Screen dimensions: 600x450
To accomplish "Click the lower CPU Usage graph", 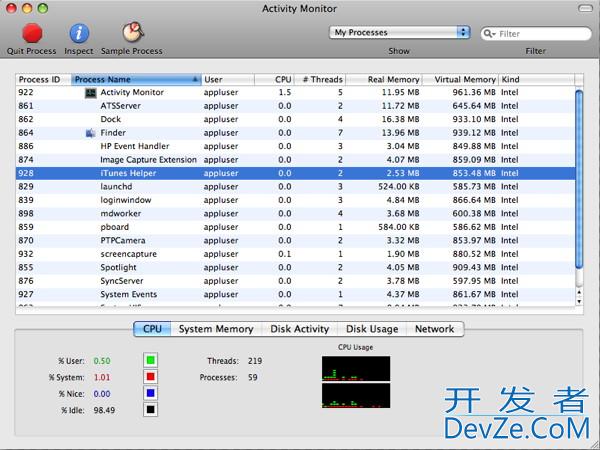I will tap(356, 396).
